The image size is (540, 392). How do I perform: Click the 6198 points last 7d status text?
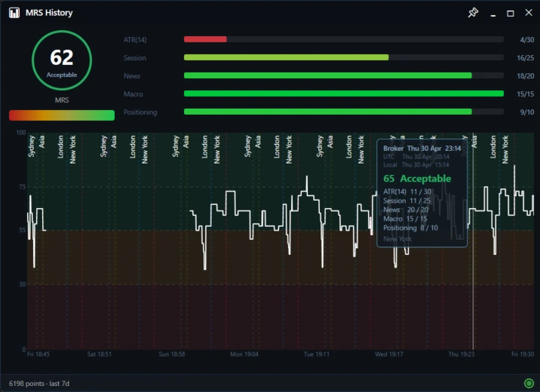[x=39, y=384]
